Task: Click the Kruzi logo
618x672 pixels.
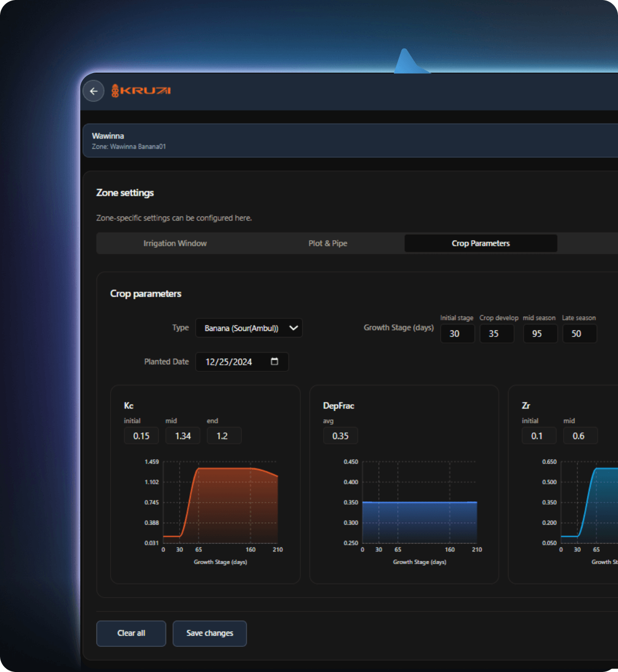Action: point(141,91)
